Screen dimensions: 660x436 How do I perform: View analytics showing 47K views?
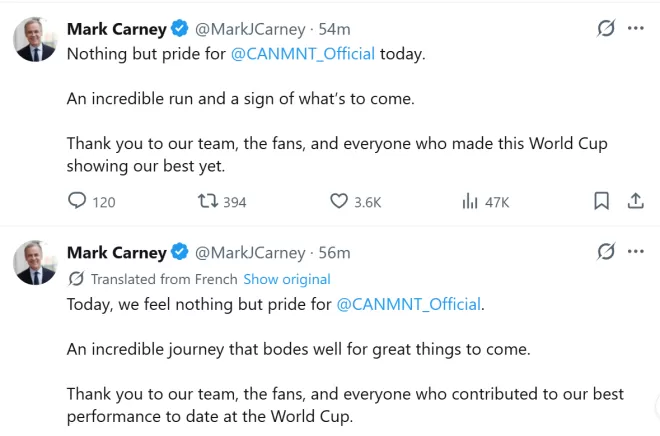click(x=470, y=202)
